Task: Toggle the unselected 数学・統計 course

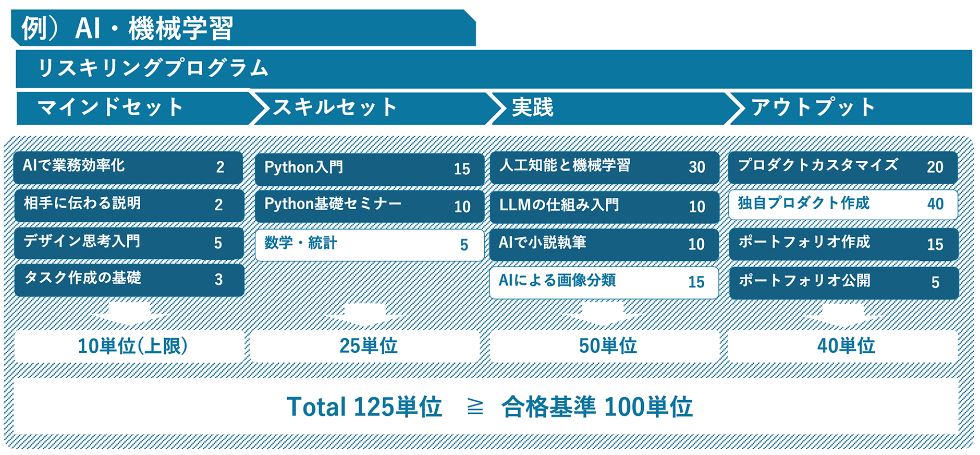Action: click(369, 244)
